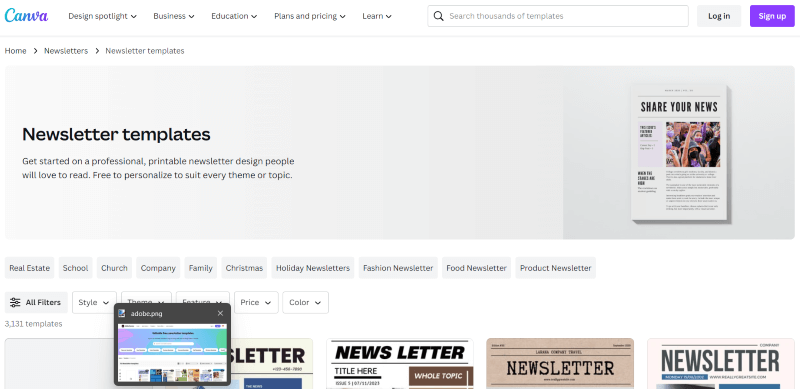This screenshot has height=389, width=800.
Task: Click Newsletter templates breadcrumb text
Action: pyautogui.click(x=145, y=51)
